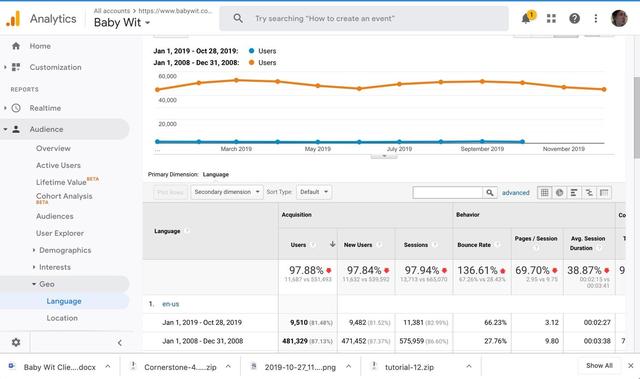Open the Admin gear icon
The width and height of the screenshot is (640, 379).
pyautogui.click(x=16, y=342)
